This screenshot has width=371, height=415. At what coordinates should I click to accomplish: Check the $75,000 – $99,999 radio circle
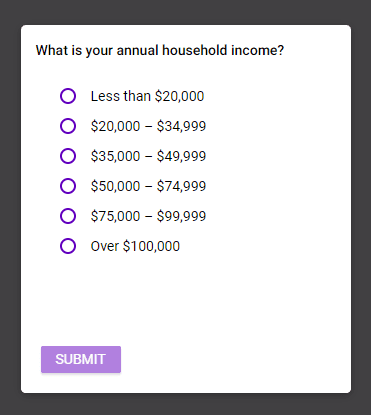click(68, 216)
